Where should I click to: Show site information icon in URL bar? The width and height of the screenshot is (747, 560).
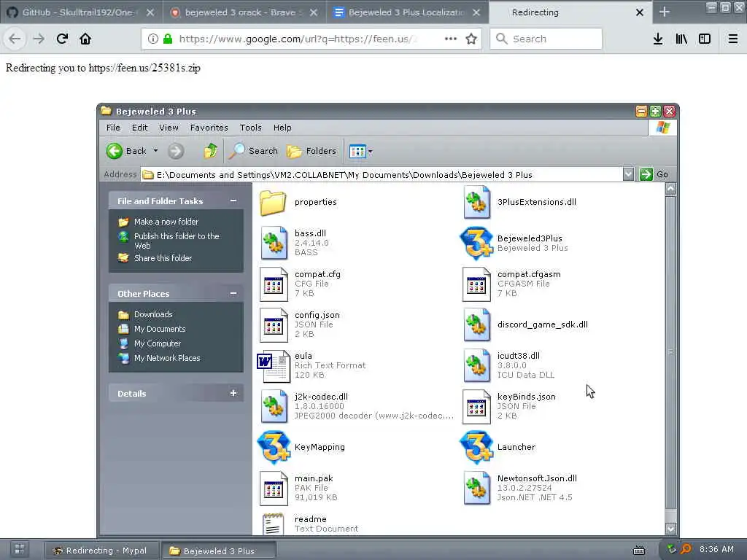[x=153, y=39]
